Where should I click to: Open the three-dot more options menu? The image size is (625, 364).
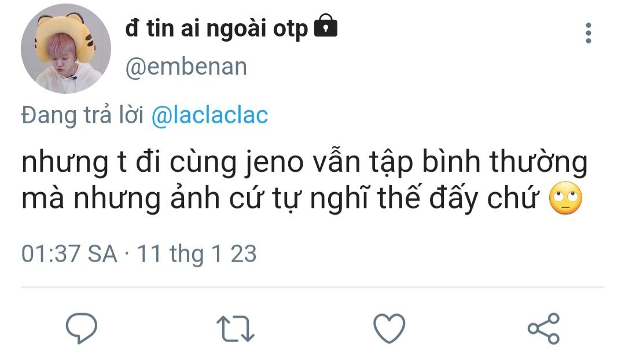point(589,33)
